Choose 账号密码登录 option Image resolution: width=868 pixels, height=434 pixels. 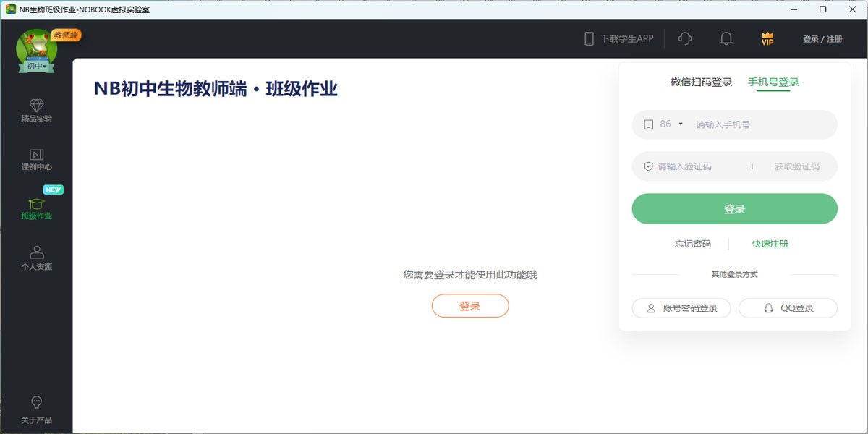(681, 308)
